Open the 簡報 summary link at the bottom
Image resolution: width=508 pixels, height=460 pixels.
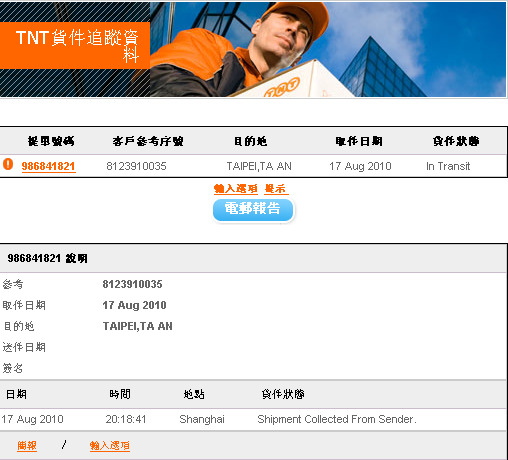point(27,446)
